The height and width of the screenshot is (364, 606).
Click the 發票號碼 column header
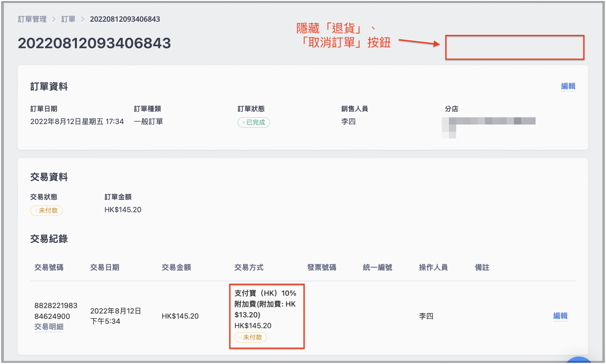pos(322,267)
